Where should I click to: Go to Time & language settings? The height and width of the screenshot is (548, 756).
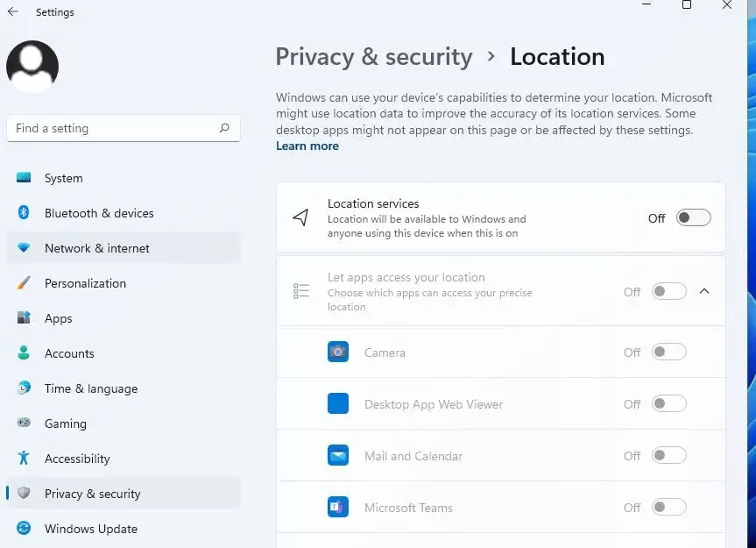91,388
